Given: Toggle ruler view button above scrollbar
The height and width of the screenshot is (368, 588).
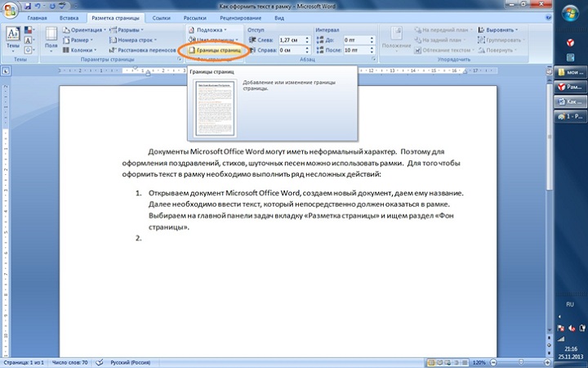Looking at the screenshot, I should 550,70.
